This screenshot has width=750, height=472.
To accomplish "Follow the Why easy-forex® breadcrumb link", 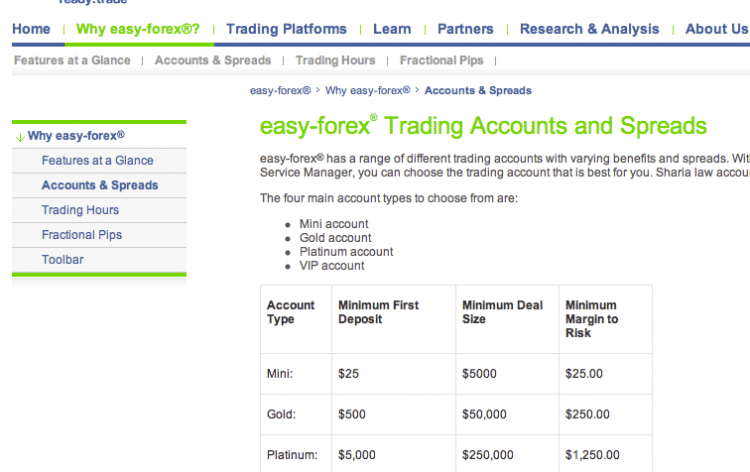I will tap(367, 90).
